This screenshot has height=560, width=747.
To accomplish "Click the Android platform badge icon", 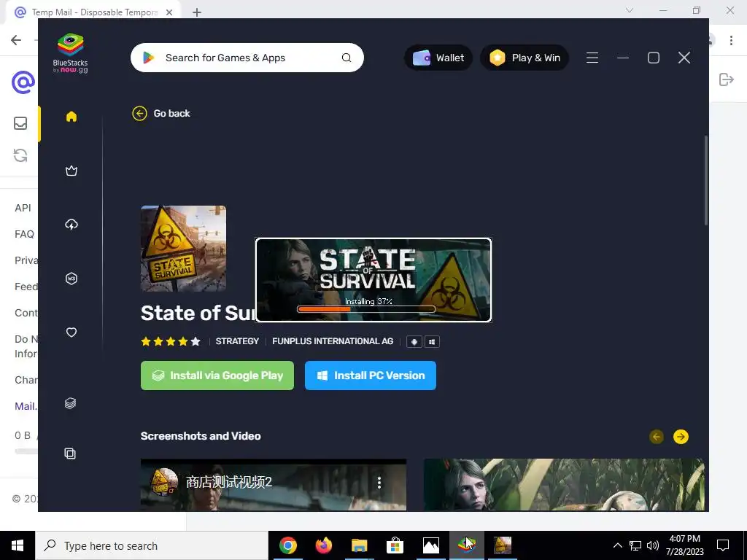I will pyautogui.click(x=414, y=341).
